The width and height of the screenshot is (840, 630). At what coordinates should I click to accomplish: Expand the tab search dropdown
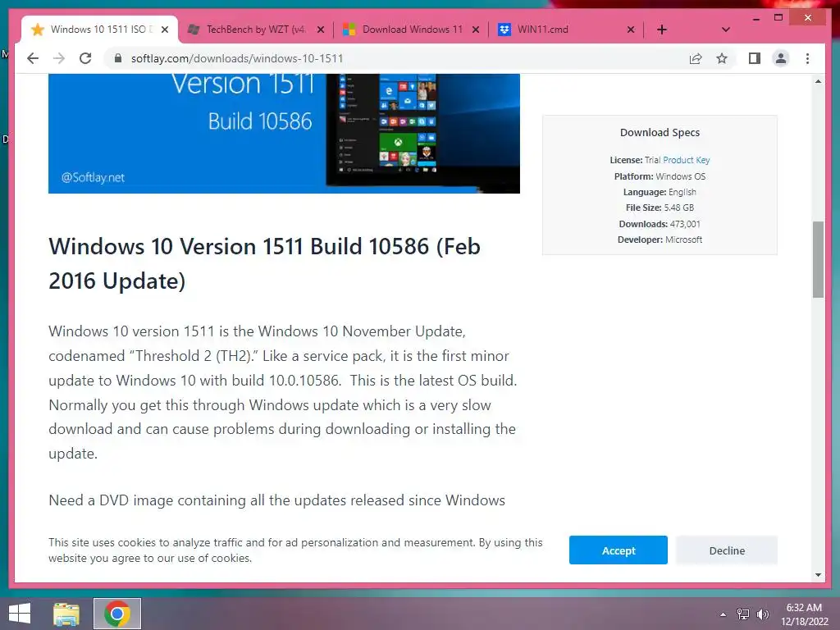coord(725,30)
